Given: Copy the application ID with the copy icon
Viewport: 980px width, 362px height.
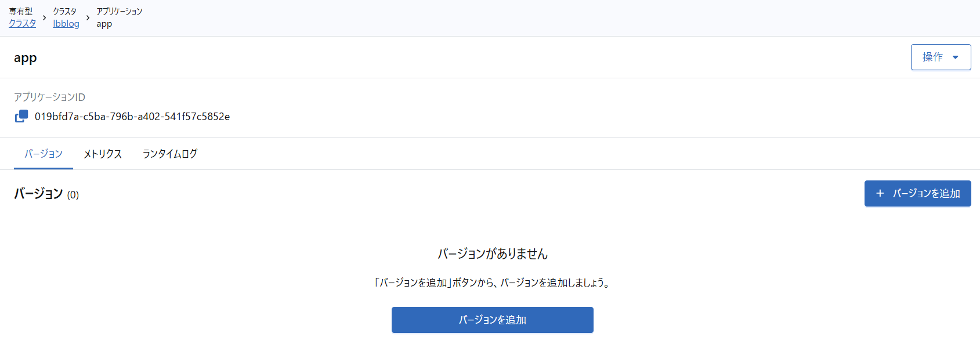Looking at the screenshot, I should (21, 116).
